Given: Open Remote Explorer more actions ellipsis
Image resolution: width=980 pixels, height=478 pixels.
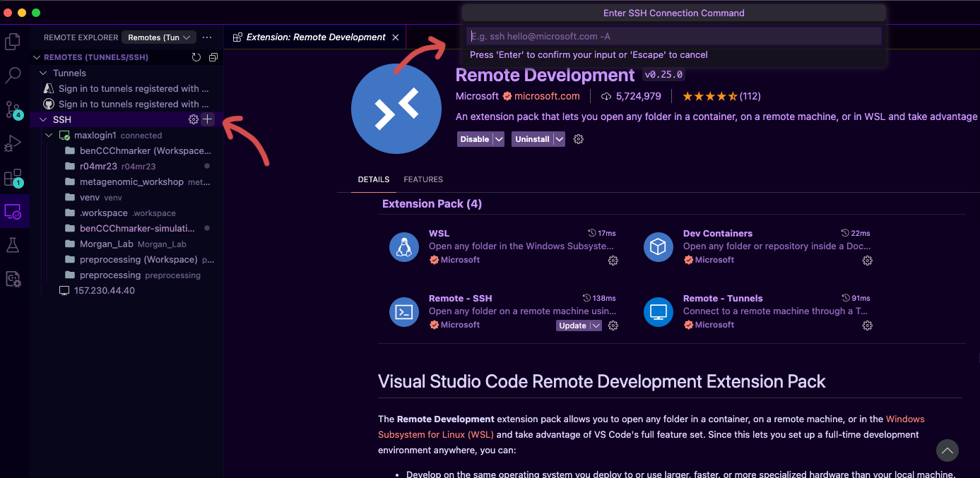Looking at the screenshot, I should tap(207, 37).
